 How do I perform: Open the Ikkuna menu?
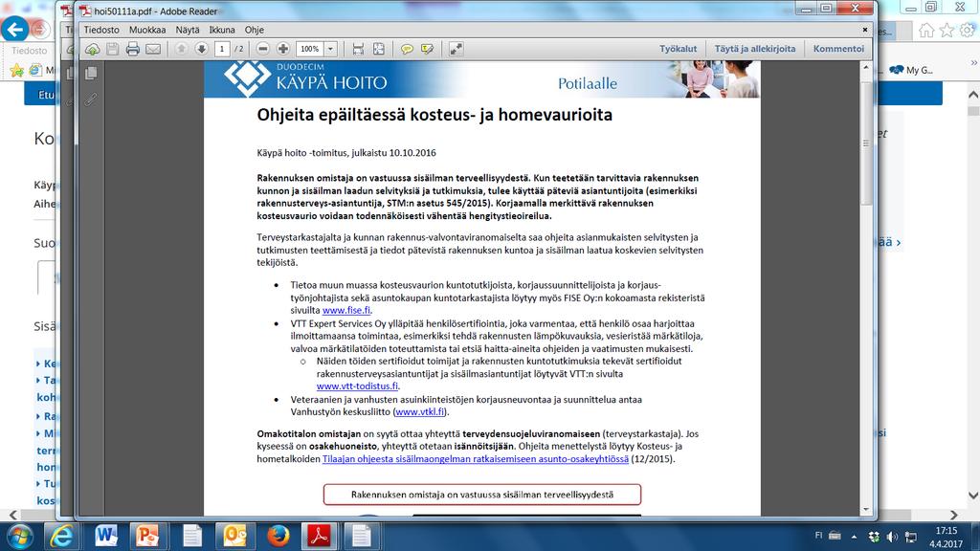click(222, 30)
